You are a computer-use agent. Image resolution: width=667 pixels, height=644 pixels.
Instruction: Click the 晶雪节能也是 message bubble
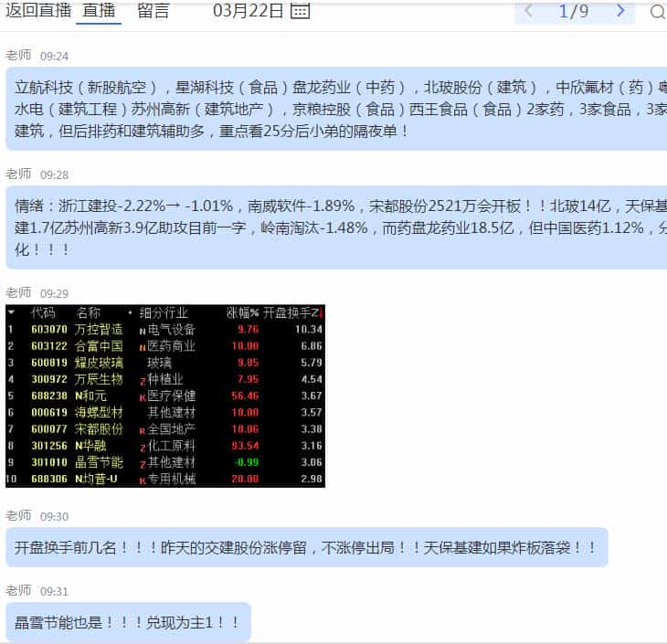tap(128, 622)
